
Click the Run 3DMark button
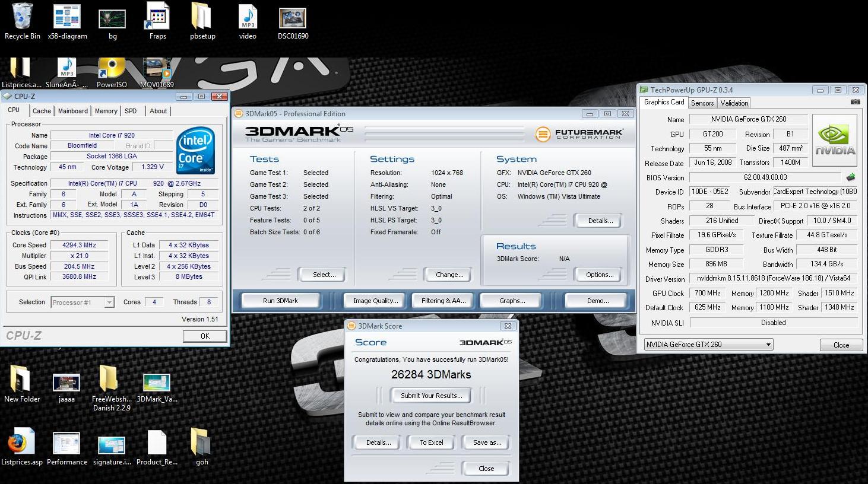[280, 301]
